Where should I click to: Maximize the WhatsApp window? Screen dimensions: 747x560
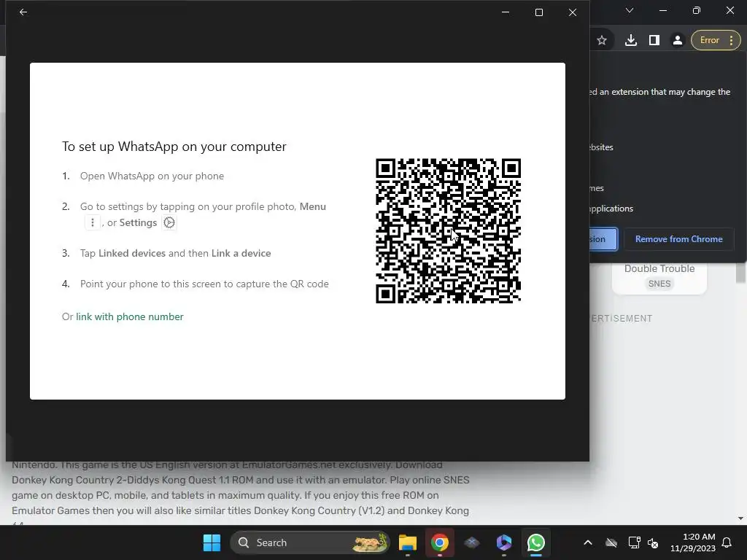[539, 12]
